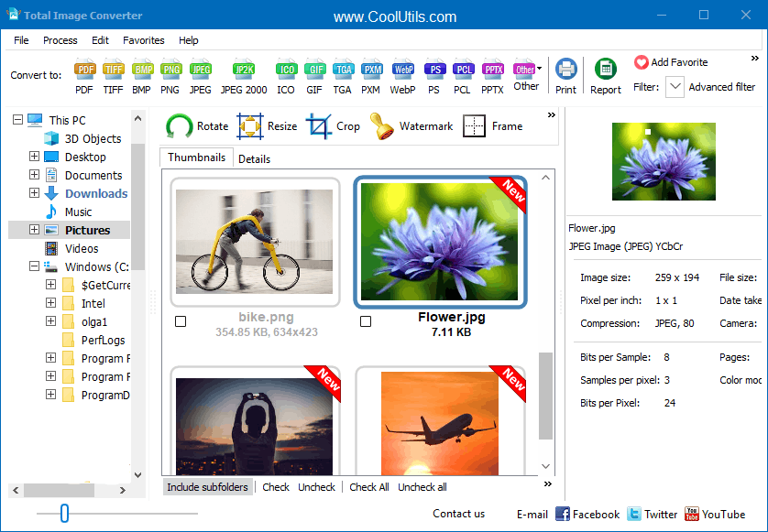The image size is (768, 532).
Task: Open the Rotate tool
Action: tap(196, 125)
